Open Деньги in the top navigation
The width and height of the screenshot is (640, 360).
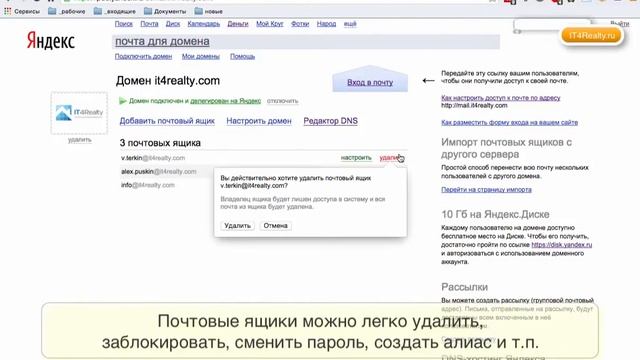pyautogui.click(x=238, y=24)
